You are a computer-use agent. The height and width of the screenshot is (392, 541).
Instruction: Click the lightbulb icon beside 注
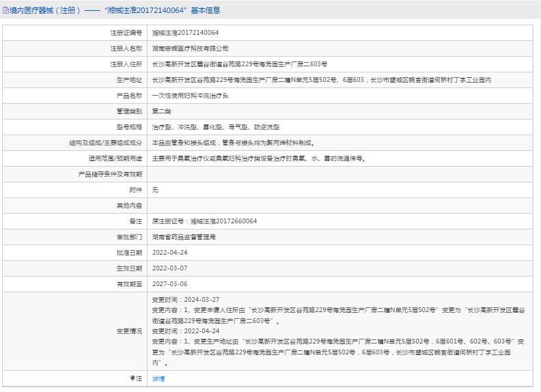[132, 378]
